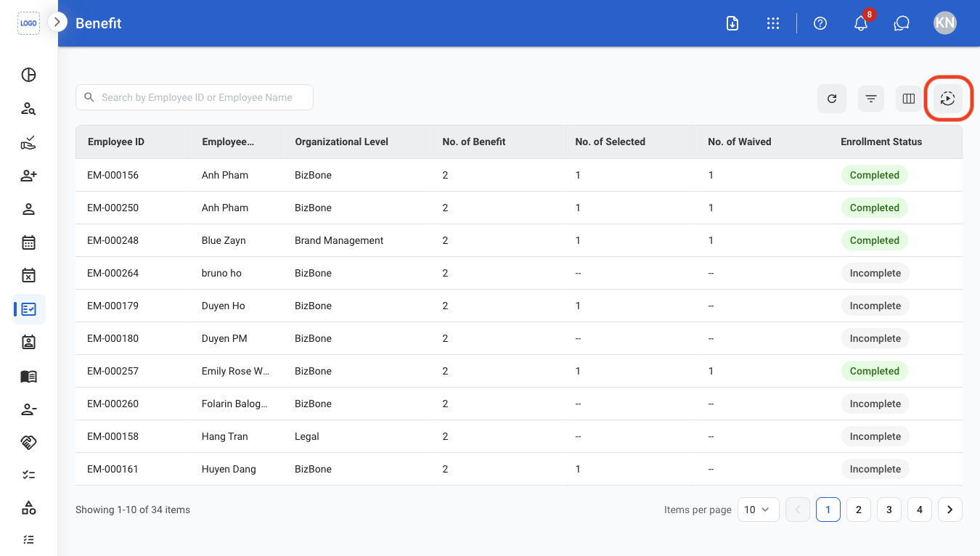Viewport: 980px width, 556px height.
Task: Click the refresh table icon
Action: click(x=832, y=99)
